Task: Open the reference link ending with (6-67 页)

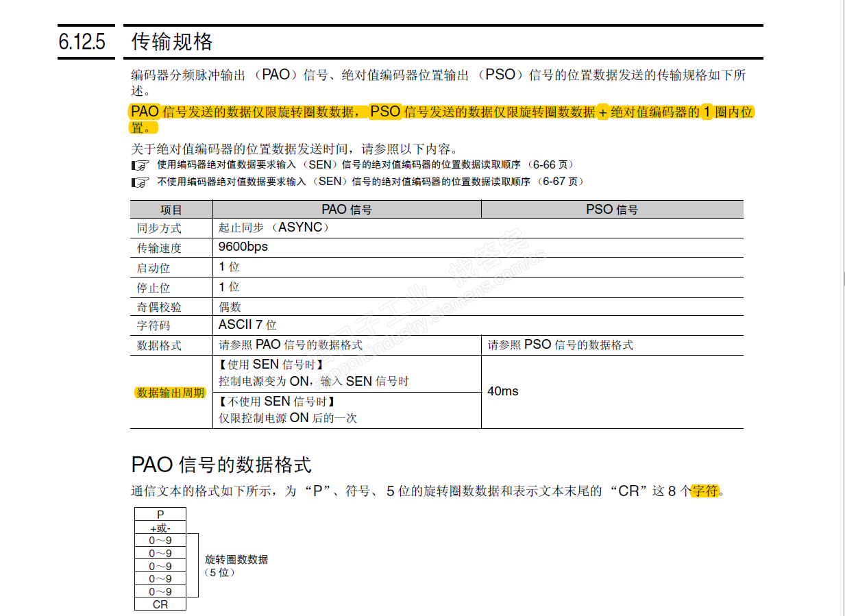Action: click(x=371, y=182)
